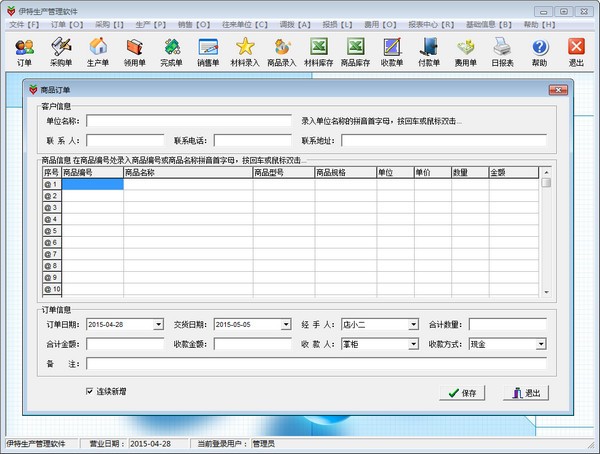Open the 日报表 printer icon
This screenshot has width=600, height=454.
click(x=502, y=51)
